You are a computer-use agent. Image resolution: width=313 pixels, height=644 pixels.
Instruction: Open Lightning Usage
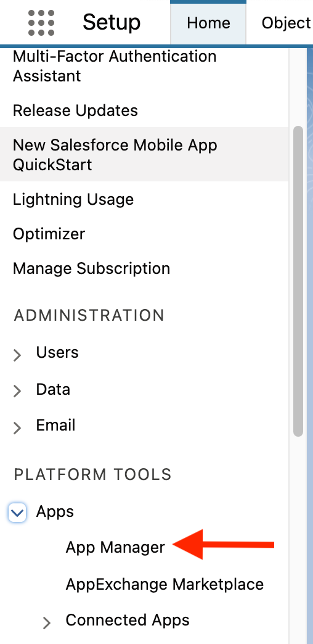(73, 199)
